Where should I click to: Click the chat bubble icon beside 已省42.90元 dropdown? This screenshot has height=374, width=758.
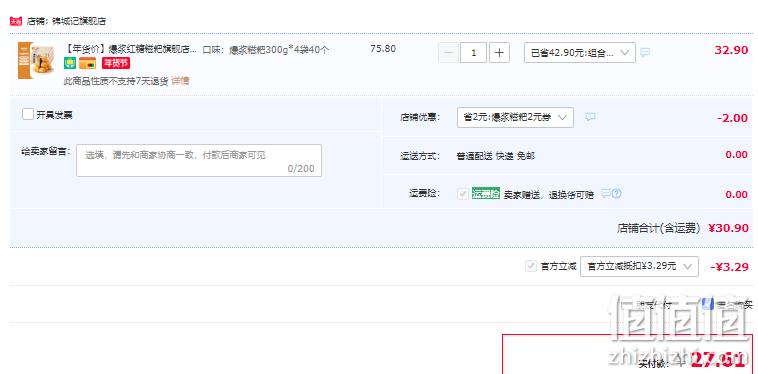point(645,52)
